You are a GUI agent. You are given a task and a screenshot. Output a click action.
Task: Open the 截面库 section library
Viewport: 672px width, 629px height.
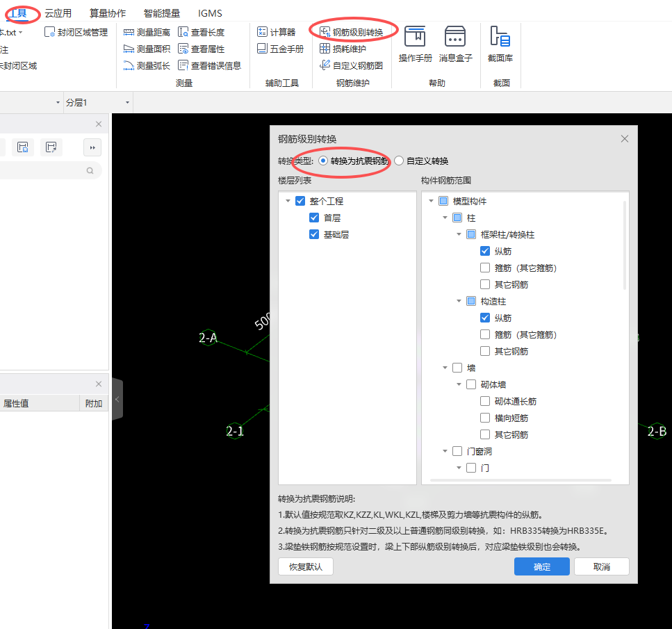tap(500, 44)
